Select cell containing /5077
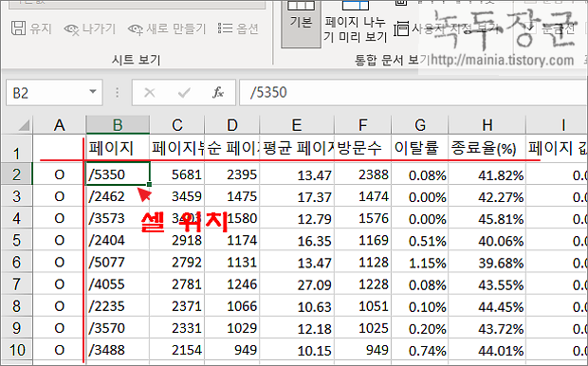This screenshot has height=366, width=588. (x=118, y=262)
